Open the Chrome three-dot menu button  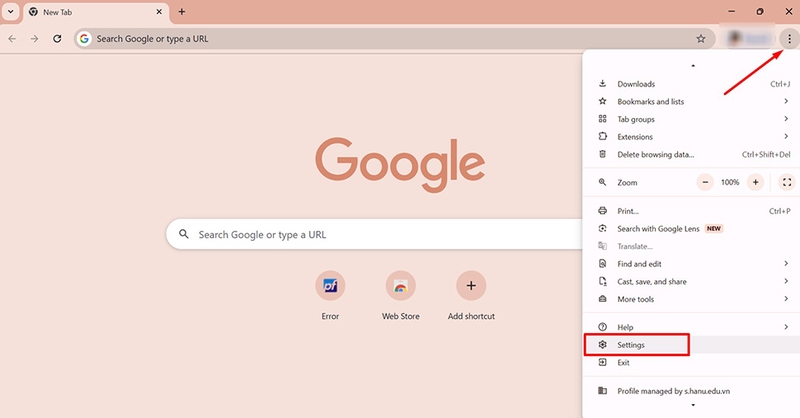click(x=789, y=39)
